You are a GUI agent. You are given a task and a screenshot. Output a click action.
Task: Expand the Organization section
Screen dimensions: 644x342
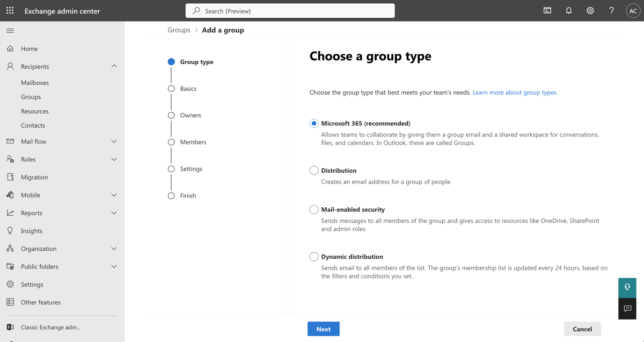[113, 248]
